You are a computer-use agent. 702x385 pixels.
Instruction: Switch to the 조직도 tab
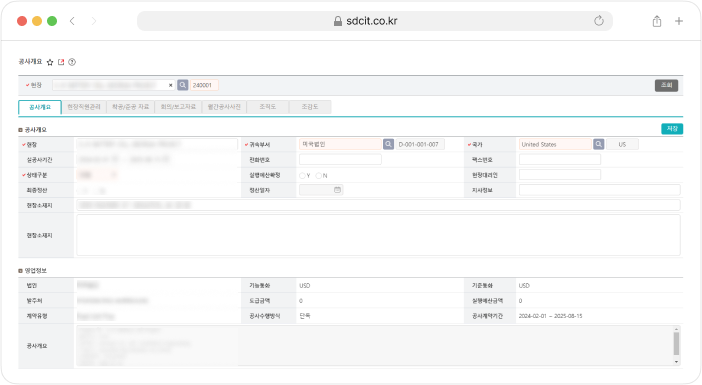coord(267,107)
